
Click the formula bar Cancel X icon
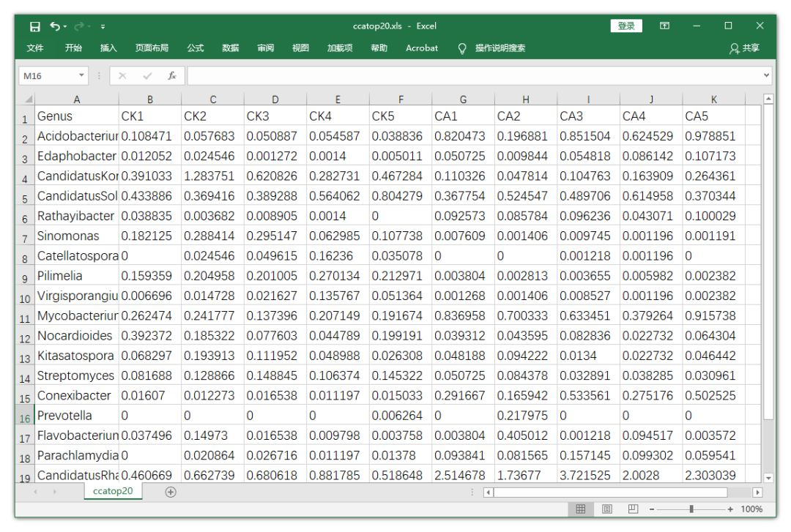122,75
